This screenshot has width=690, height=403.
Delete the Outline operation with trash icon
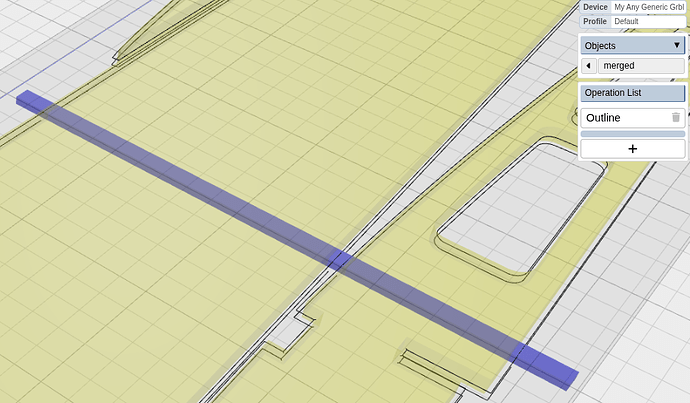point(676,117)
